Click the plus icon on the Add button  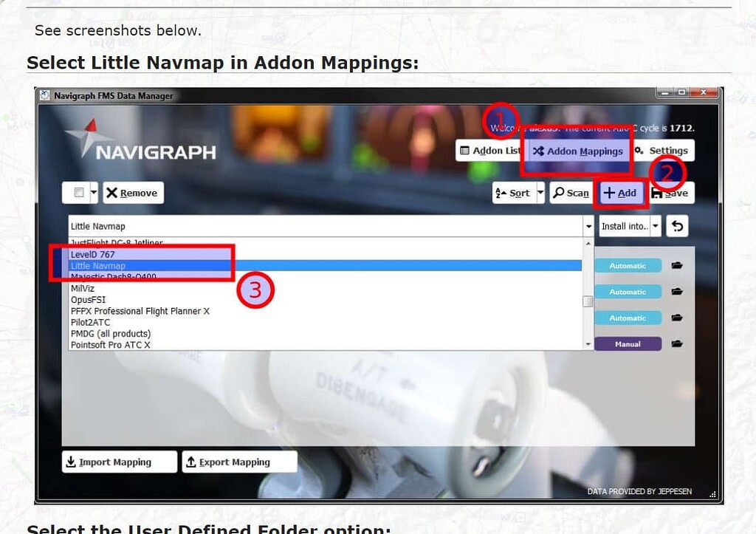click(x=608, y=193)
